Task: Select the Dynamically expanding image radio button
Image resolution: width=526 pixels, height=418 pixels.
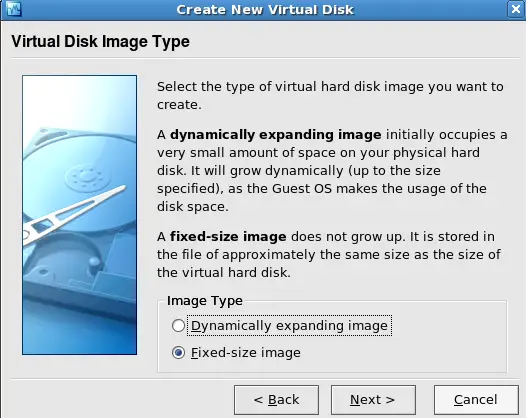Action: coord(178,325)
